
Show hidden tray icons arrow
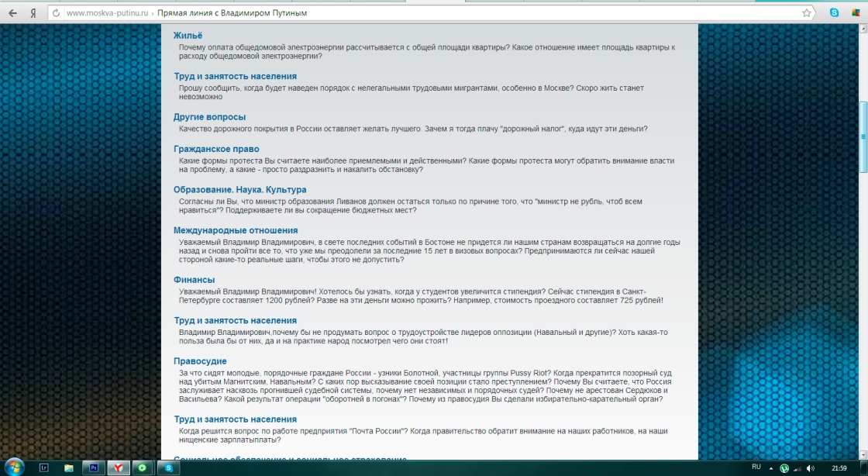tap(770, 468)
